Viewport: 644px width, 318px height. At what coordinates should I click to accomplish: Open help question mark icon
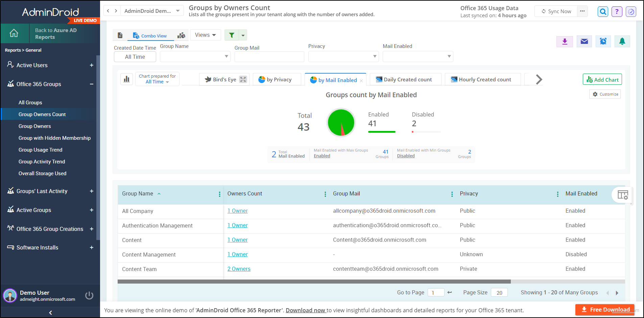(x=617, y=12)
